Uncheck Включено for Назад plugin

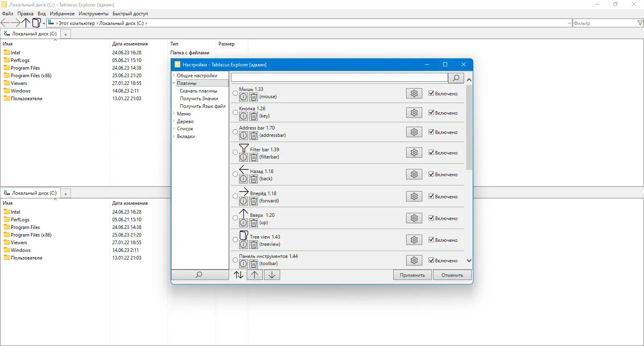pyautogui.click(x=431, y=174)
